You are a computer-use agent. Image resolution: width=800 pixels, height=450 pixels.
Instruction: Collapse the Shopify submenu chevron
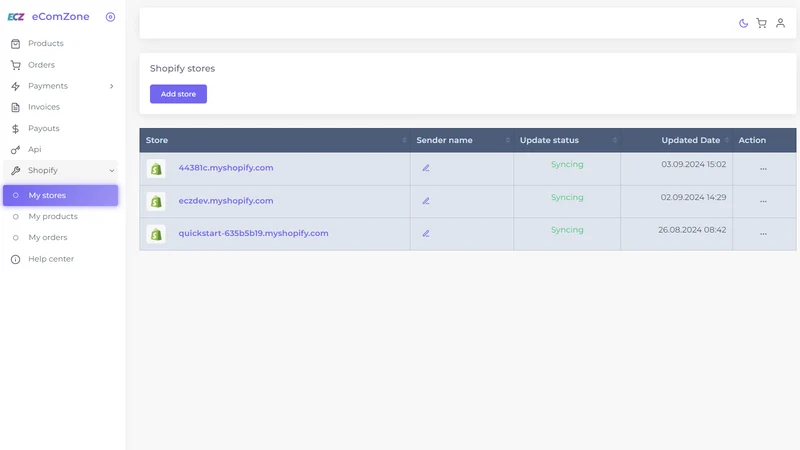coord(111,170)
